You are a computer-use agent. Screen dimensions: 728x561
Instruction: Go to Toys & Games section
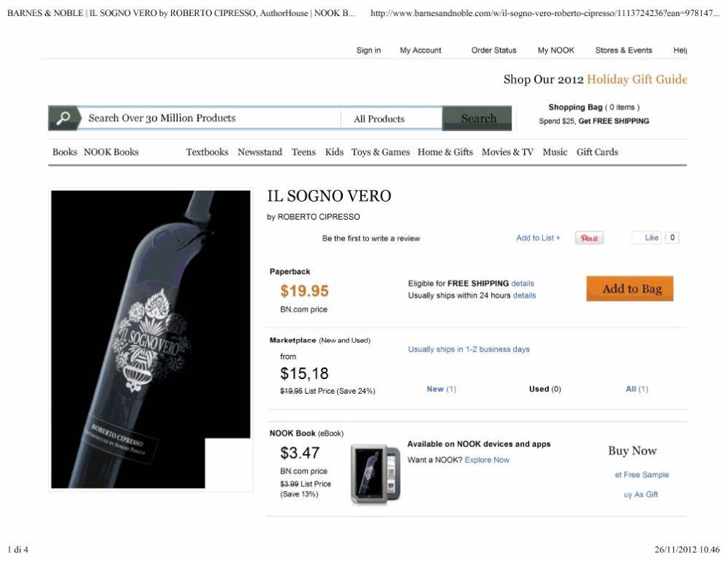click(x=380, y=152)
